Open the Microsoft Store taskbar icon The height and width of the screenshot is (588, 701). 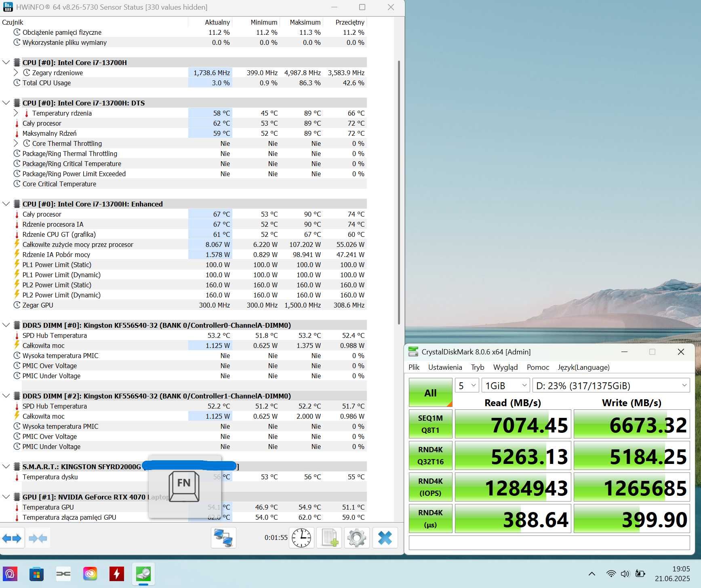37,574
